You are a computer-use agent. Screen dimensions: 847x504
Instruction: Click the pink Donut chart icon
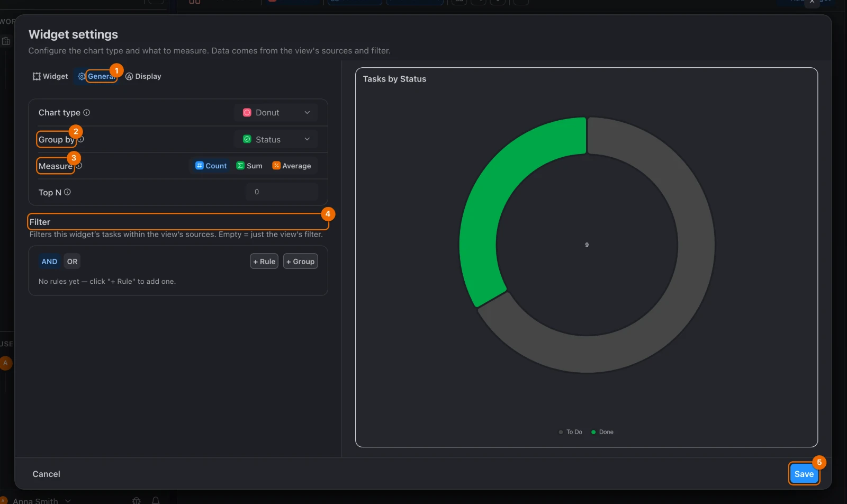coord(247,113)
